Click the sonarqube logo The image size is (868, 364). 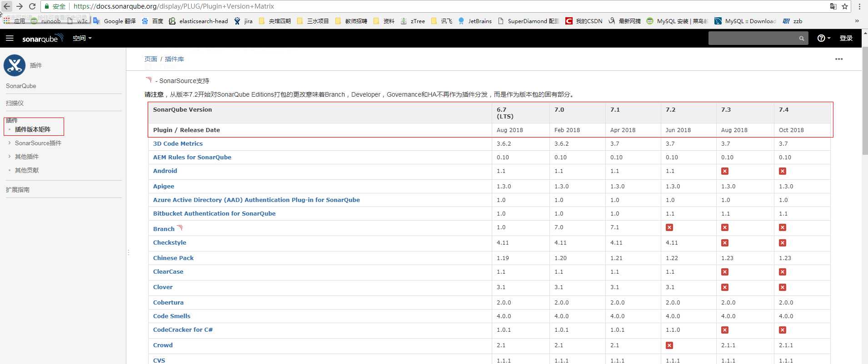[43, 38]
